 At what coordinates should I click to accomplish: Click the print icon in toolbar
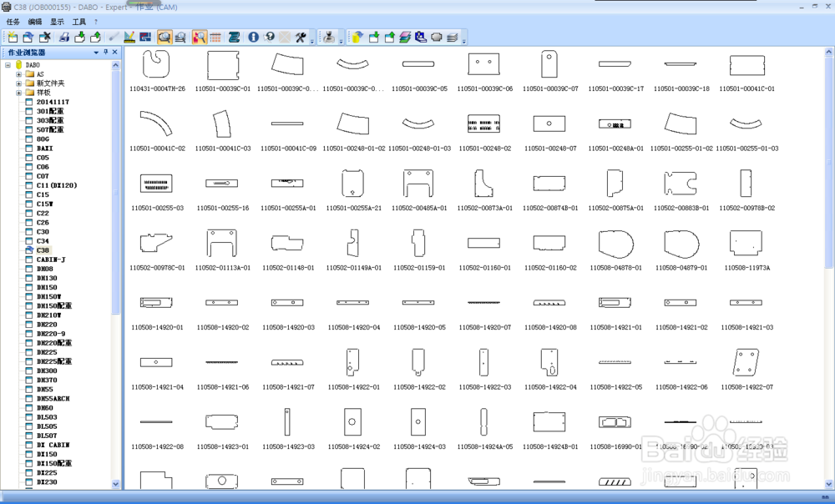[x=64, y=37]
